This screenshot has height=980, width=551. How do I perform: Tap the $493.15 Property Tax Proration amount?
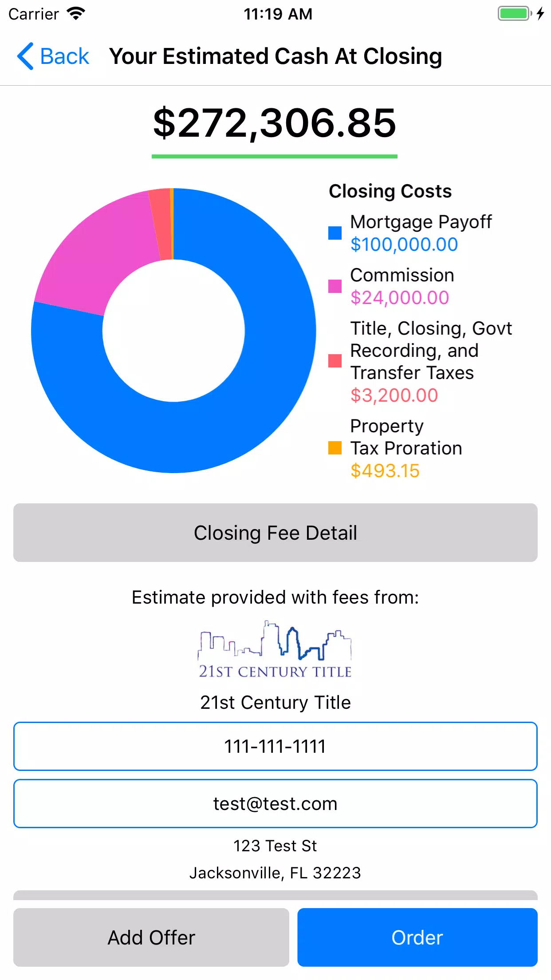(385, 471)
